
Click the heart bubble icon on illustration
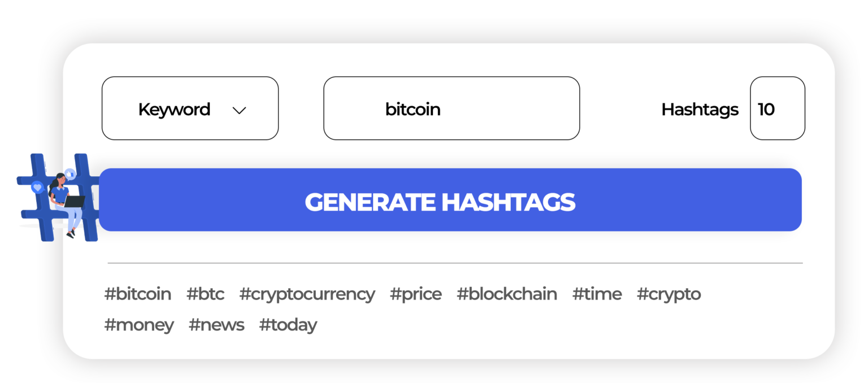tap(37, 187)
